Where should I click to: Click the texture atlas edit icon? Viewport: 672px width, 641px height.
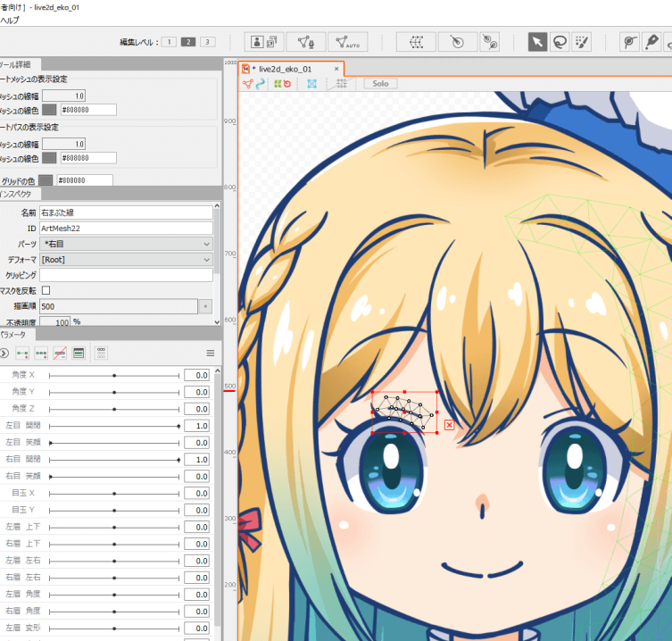(x=264, y=42)
